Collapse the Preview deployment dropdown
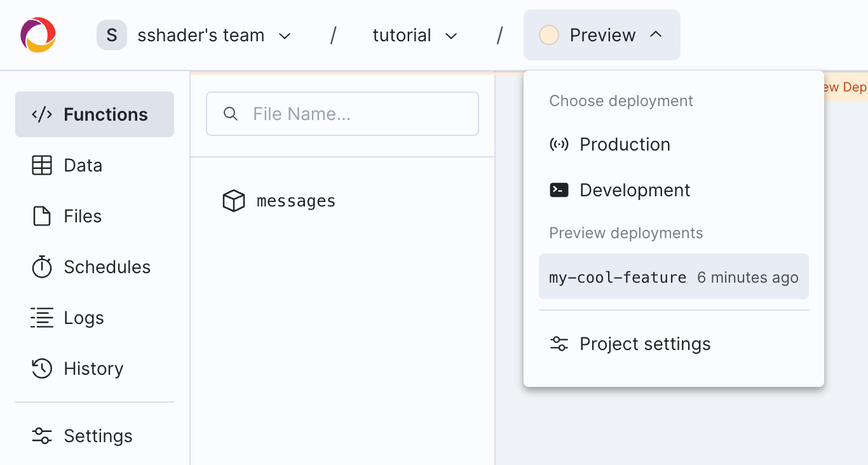Viewport: 868px width, 465px height. pos(602,35)
